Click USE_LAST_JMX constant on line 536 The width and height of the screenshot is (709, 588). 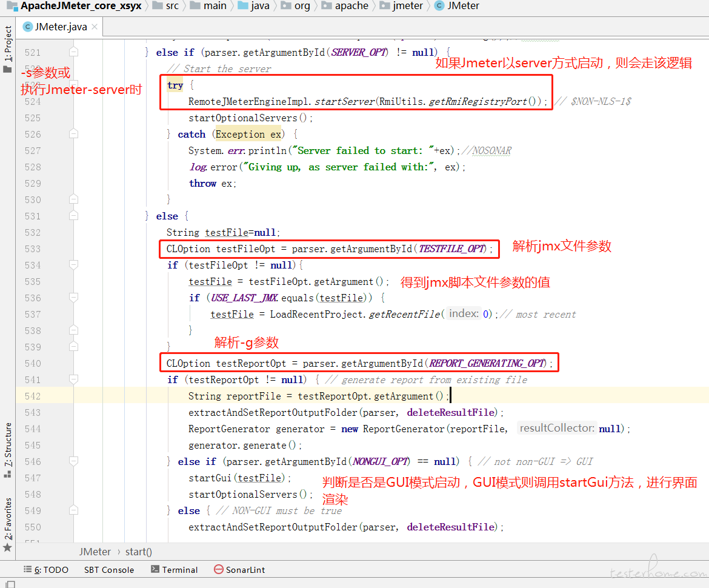click(244, 298)
